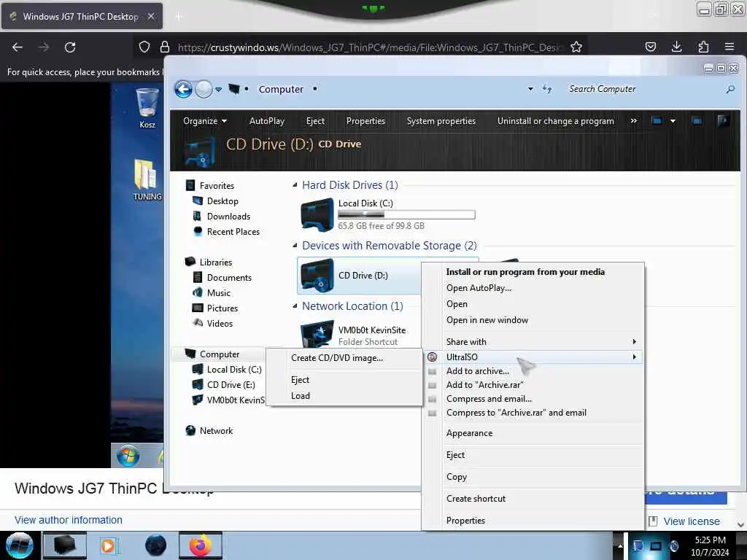Choose Open in new window
747x560 pixels.
[x=487, y=320]
